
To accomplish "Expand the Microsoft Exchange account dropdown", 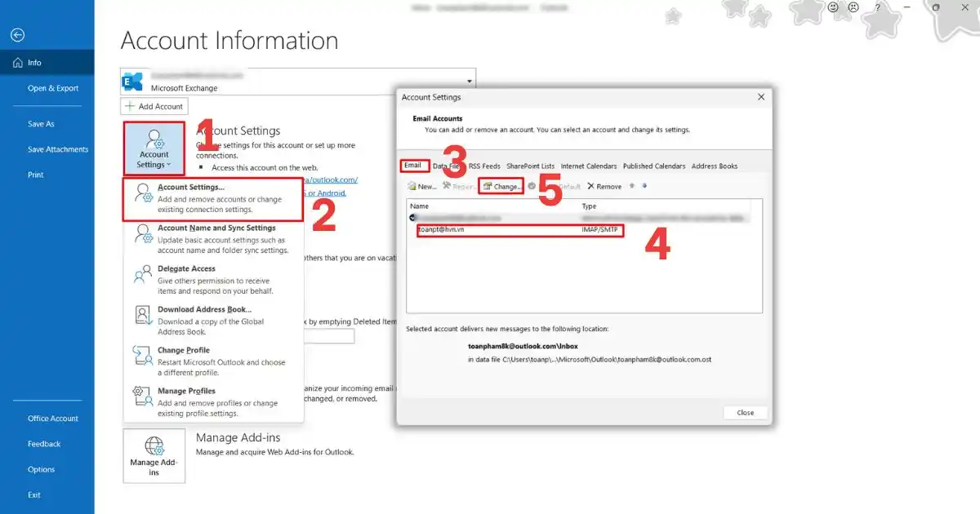I will click(470, 82).
